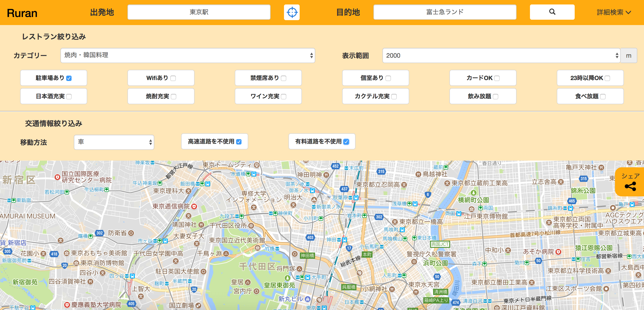
Task: Click the magnifying glass search icon
Action: 552,12
